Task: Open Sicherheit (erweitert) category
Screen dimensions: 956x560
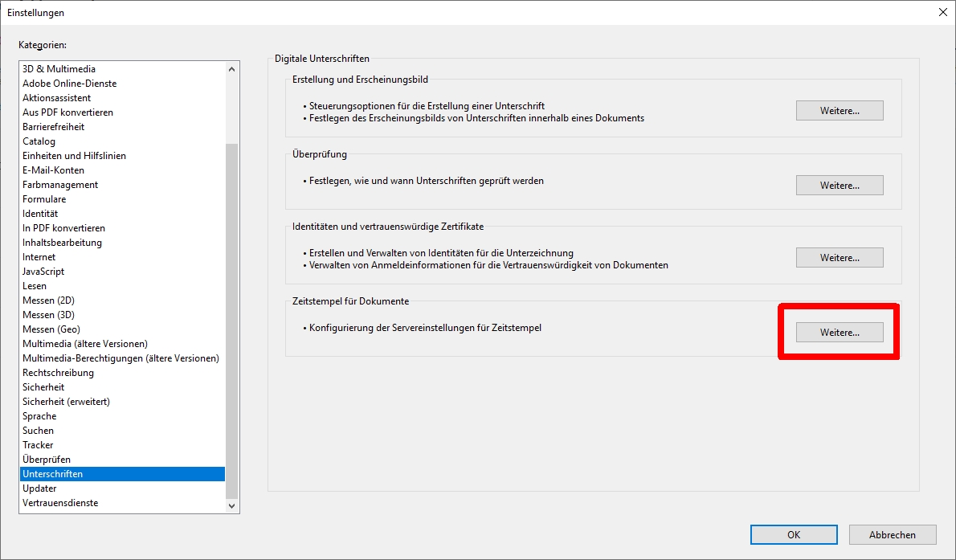Action: 66,402
